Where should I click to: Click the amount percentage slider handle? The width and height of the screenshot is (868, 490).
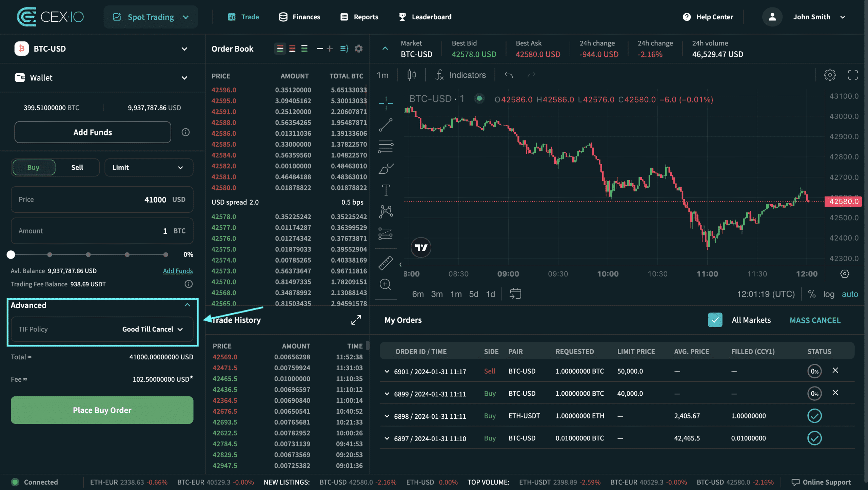coord(11,255)
